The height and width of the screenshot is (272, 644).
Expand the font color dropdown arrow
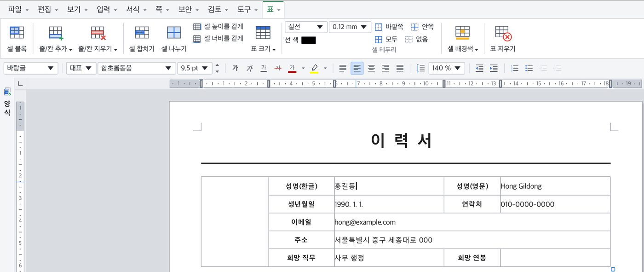[x=303, y=68]
